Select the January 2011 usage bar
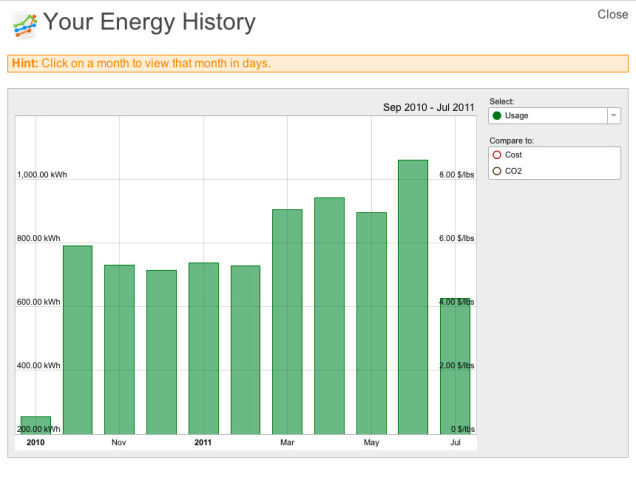636x477 pixels. (203, 349)
